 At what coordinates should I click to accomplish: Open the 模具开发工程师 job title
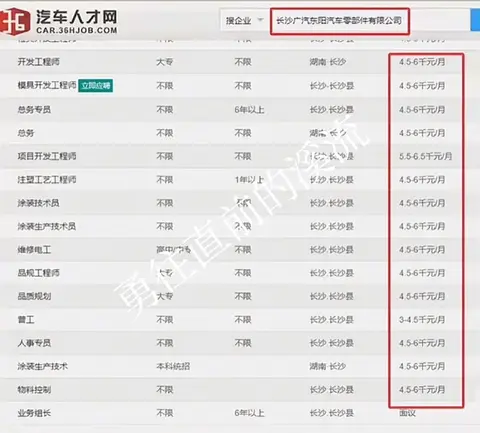click(47, 85)
